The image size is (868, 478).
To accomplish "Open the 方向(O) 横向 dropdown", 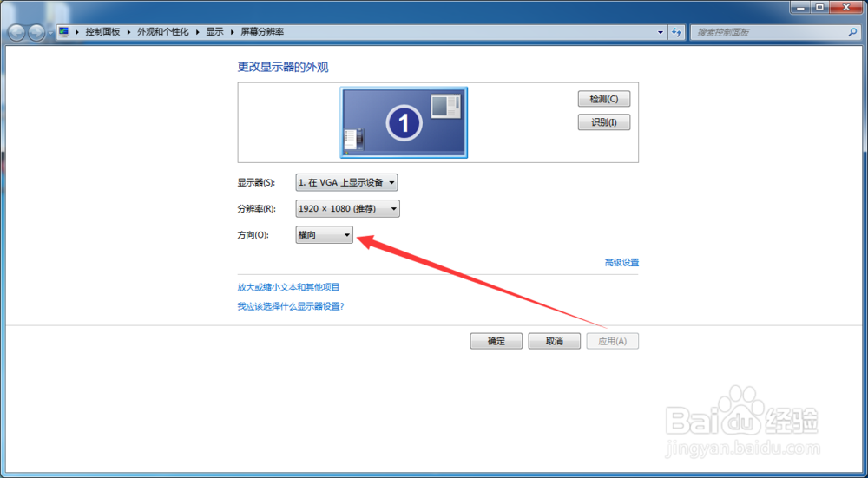I will (x=325, y=235).
